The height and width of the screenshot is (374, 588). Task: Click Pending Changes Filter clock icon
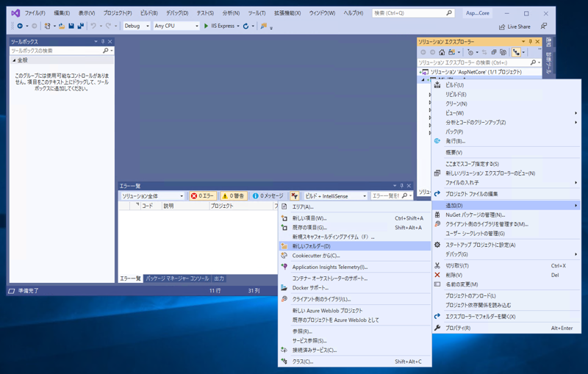pyautogui.click(x=470, y=52)
